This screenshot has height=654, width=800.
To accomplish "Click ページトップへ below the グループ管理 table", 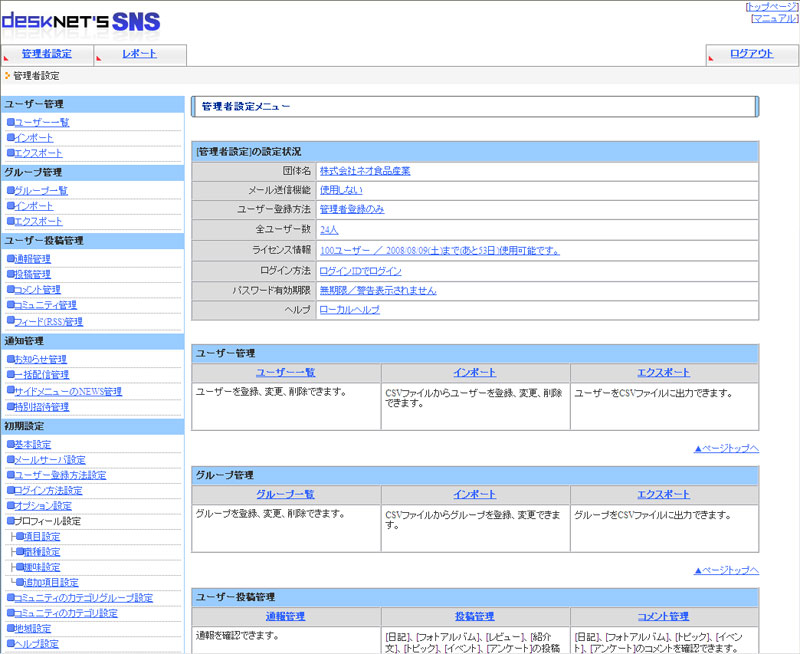I will (727, 570).
